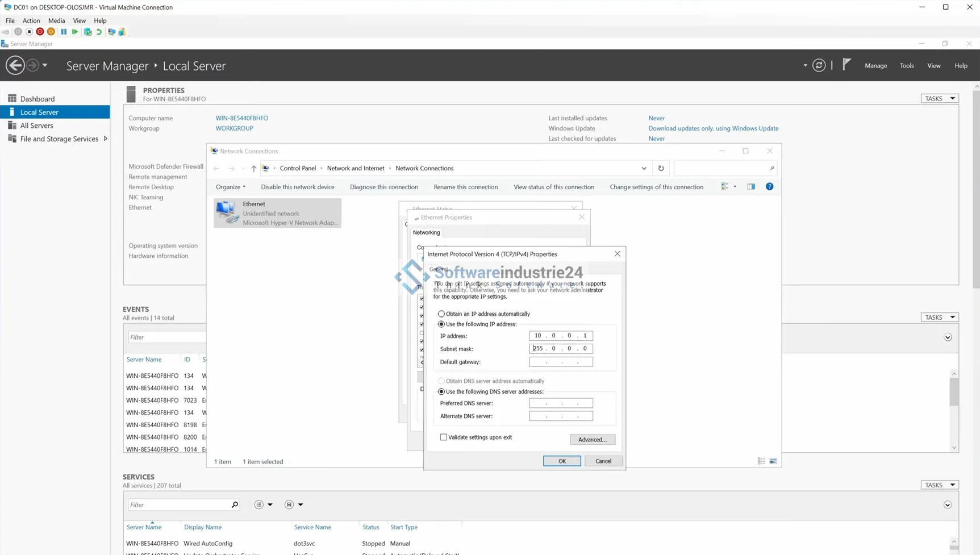980x555 pixels.
Task: Open the Server Manager notifications flag
Action: click(846, 65)
